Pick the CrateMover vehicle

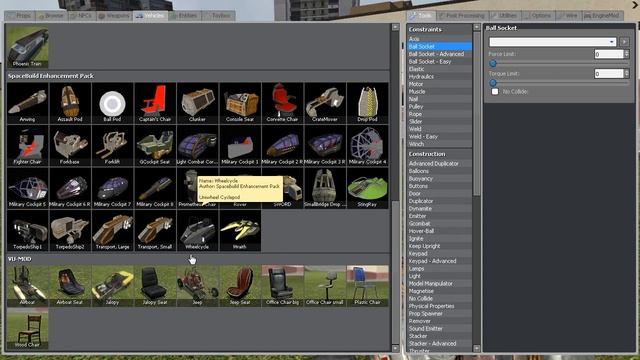[324, 103]
